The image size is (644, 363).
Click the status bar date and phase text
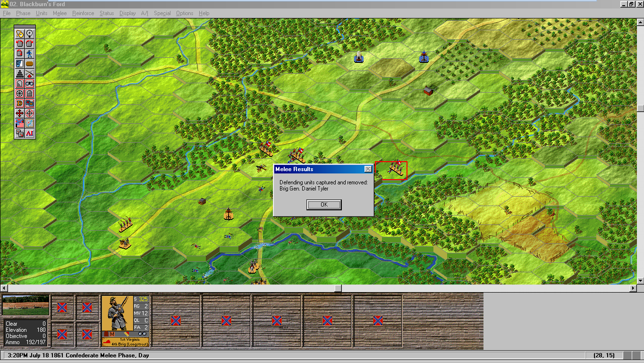click(78, 355)
